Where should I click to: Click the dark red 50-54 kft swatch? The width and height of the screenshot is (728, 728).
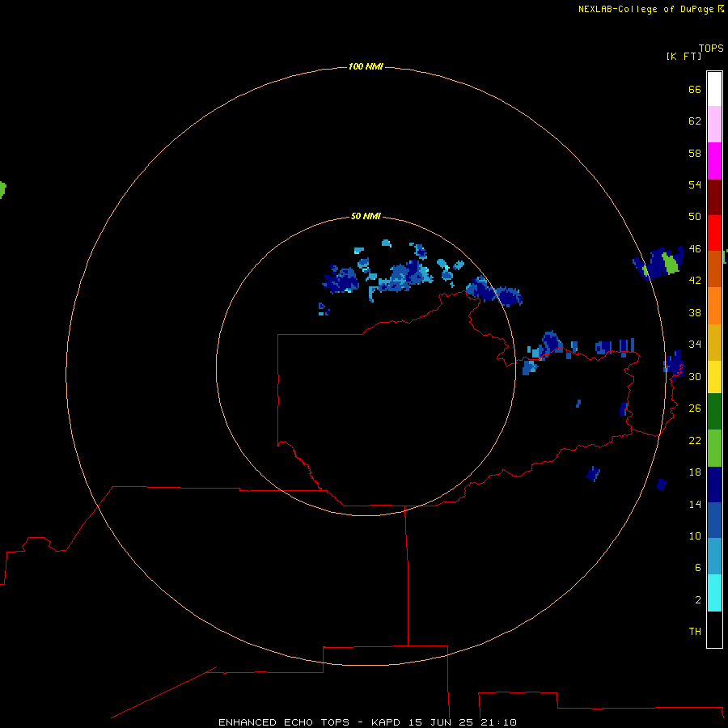pos(714,197)
